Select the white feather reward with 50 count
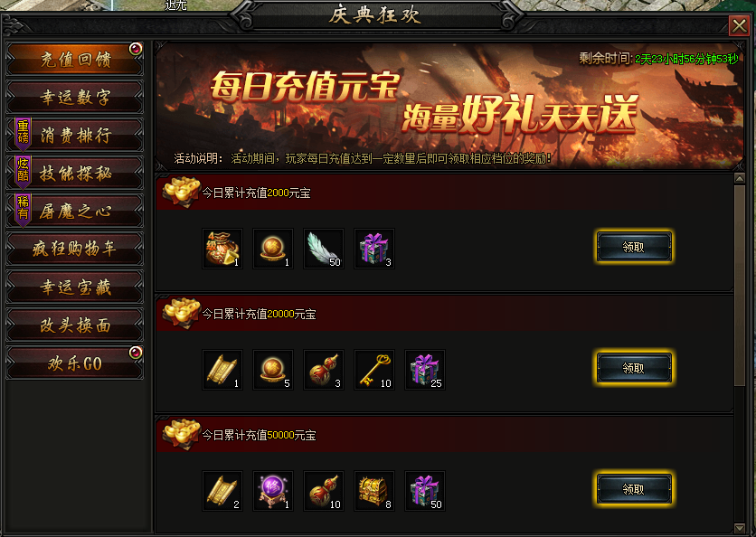The image size is (756, 537). (x=324, y=249)
